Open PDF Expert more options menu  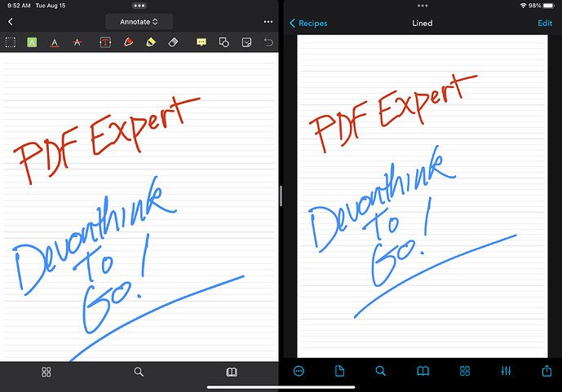[x=268, y=22]
